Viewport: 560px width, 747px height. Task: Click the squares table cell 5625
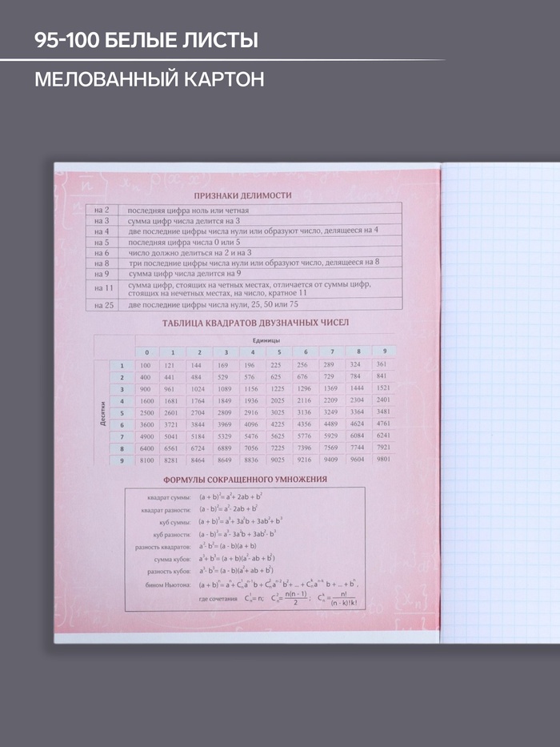pyautogui.click(x=278, y=436)
